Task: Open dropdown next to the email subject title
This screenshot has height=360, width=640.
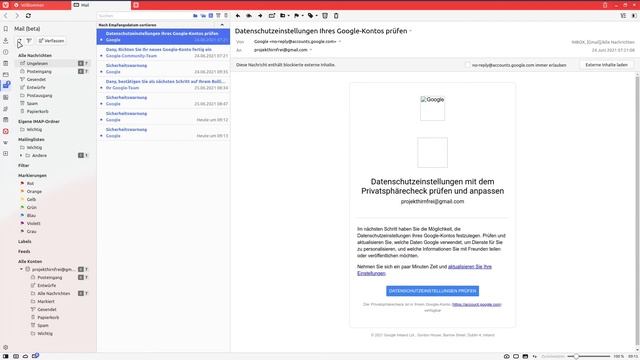Action: pyautogui.click(x=411, y=31)
